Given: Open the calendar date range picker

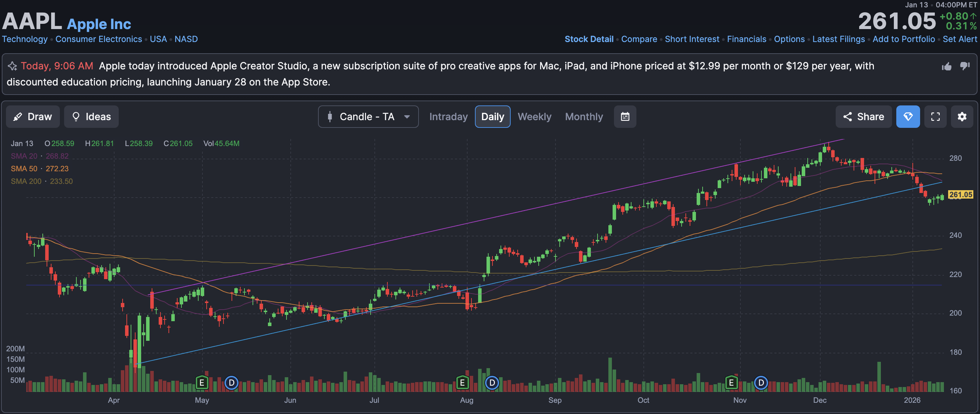Looking at the screenshot, I should point(625,116).
